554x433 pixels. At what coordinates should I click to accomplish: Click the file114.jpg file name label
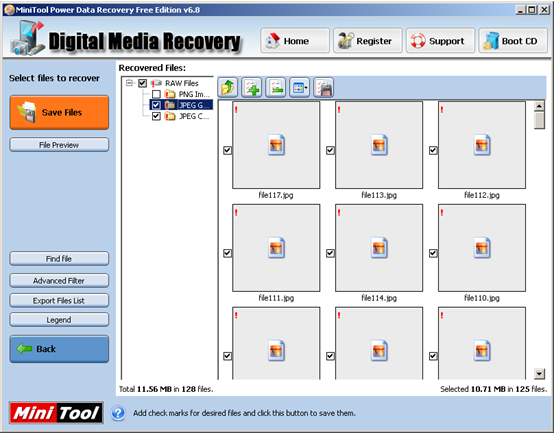(379, 298)
